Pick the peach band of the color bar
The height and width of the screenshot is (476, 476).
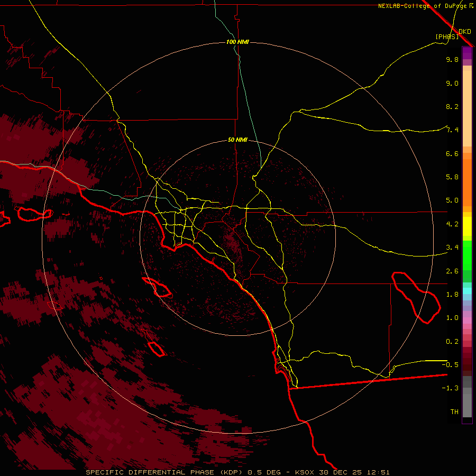tap(467, 108)
